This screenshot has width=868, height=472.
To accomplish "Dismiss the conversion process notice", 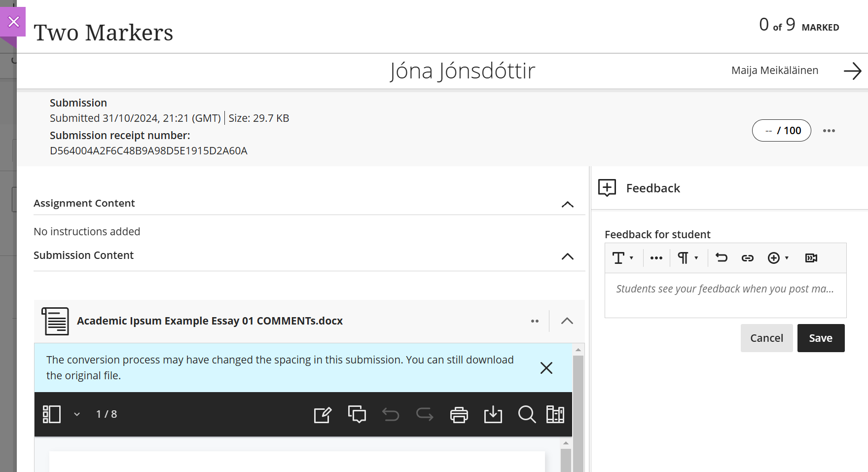I will (x=546, y=368).
